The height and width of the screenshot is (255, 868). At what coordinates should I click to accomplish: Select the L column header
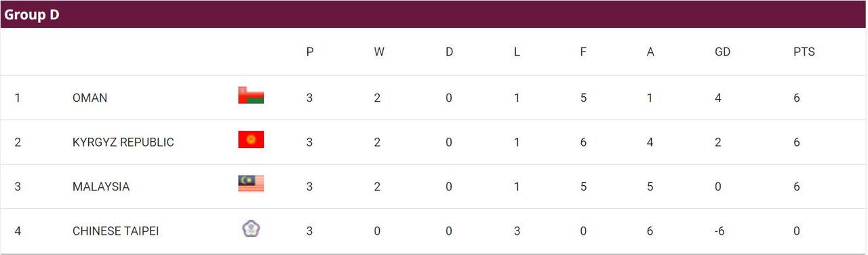[x=517, y=52]
